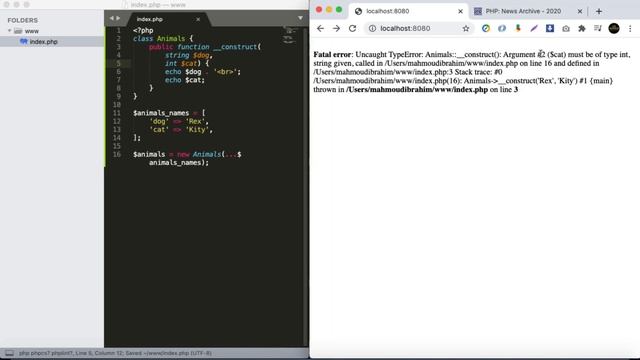Reload the localhost page

point(353,28)
